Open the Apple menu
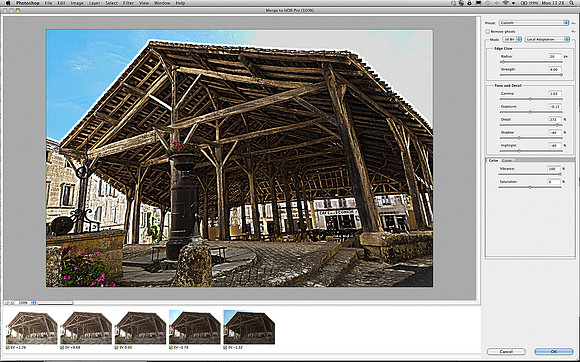Viewport: 580px width, 362px height. coord(8,3)
